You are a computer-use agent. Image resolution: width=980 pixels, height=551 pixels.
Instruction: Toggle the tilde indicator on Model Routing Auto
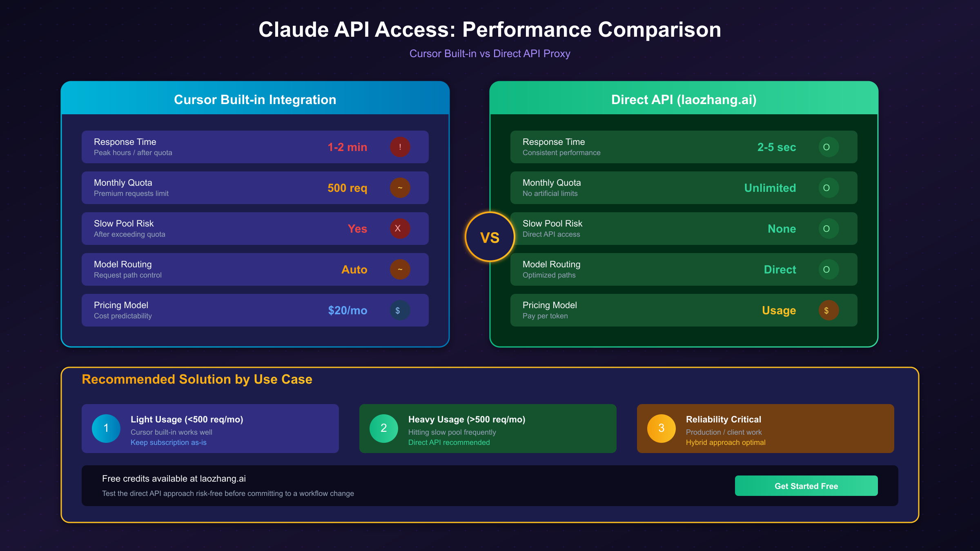[400, 269]
